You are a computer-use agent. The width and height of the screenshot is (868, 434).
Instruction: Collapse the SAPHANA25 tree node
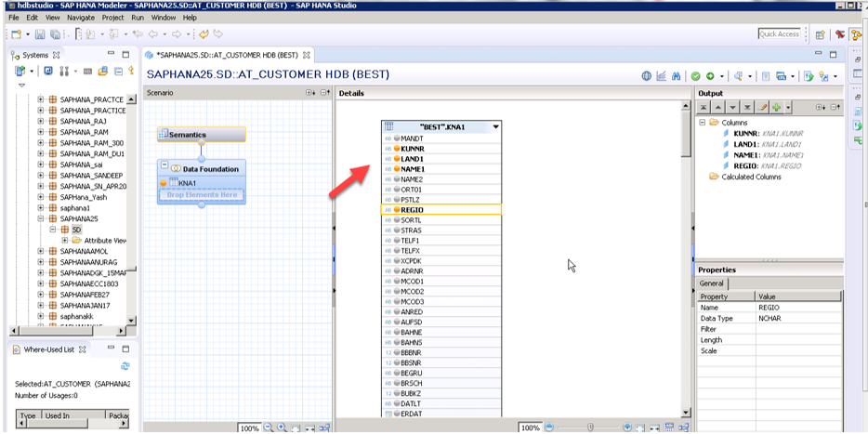(40, 218)
